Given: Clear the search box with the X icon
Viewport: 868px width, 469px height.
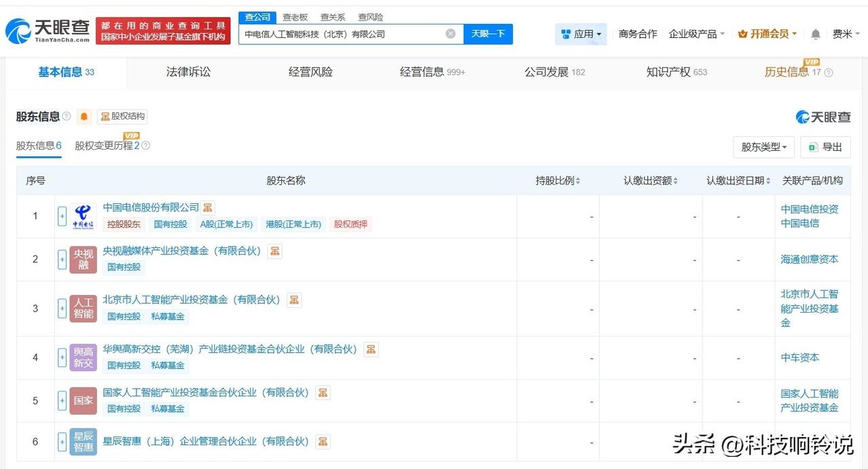Looking at the screenshot, I should click(451, 34).
